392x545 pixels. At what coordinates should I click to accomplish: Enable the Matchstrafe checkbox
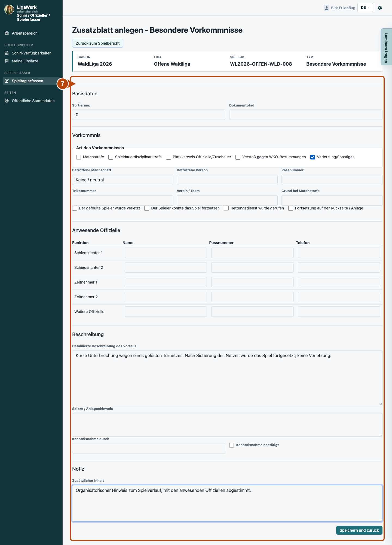click(79, 157)
